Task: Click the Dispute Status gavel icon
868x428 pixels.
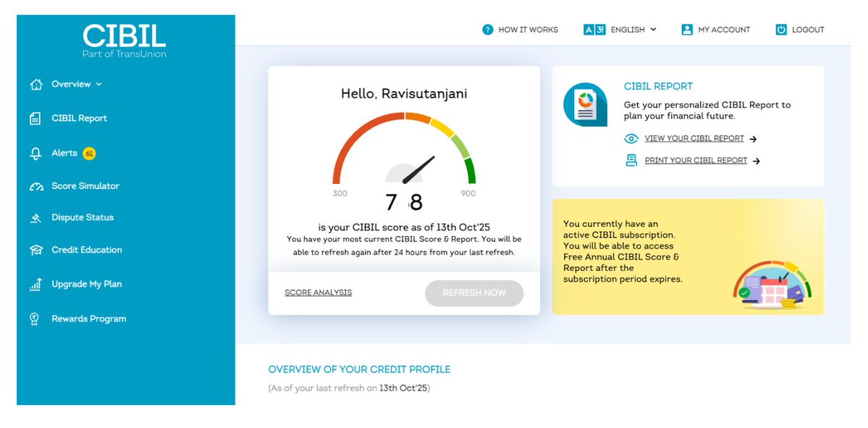Action: tap(35, 218)
